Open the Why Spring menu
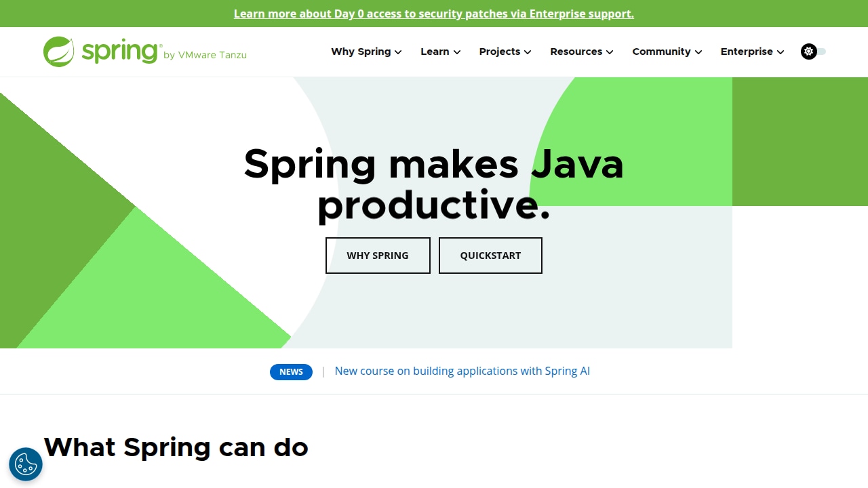The height and width of the screenshot is (488, 868). pos(361,52)
